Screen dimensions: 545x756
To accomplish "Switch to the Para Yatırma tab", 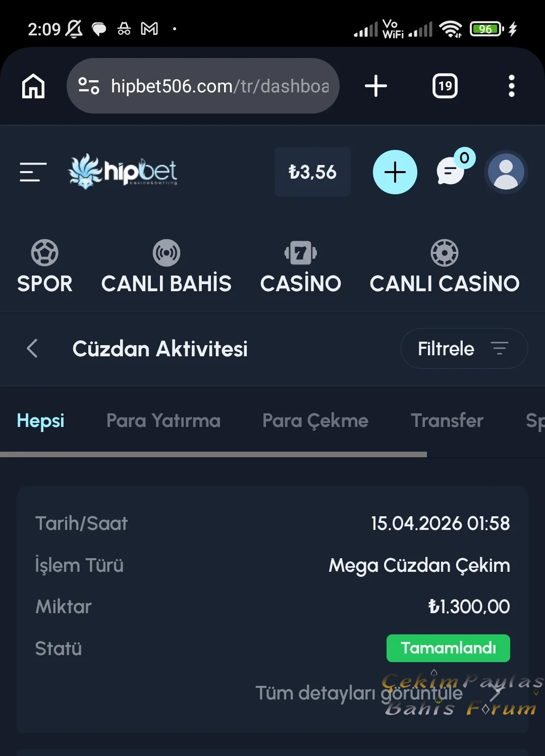I will pos(163,420).
